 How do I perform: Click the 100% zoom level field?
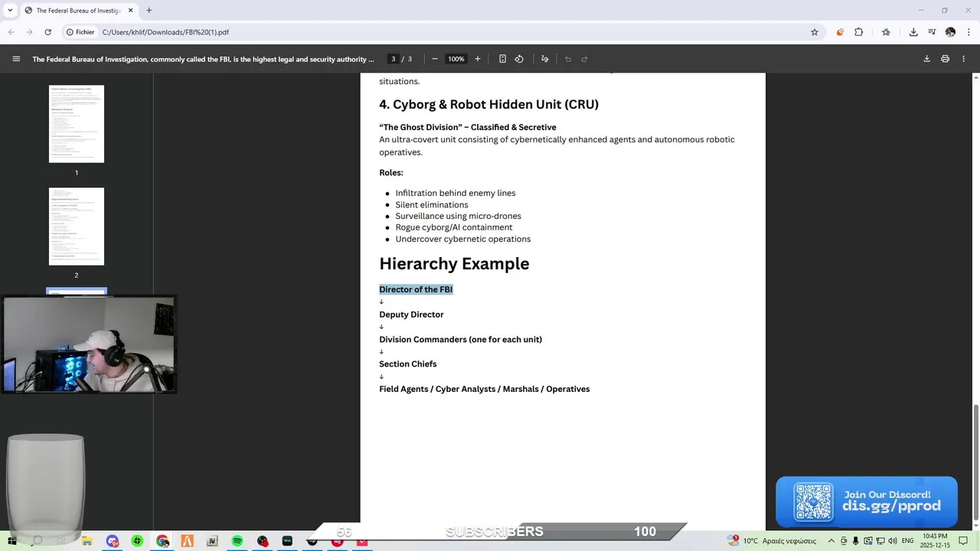pos(456,59)
